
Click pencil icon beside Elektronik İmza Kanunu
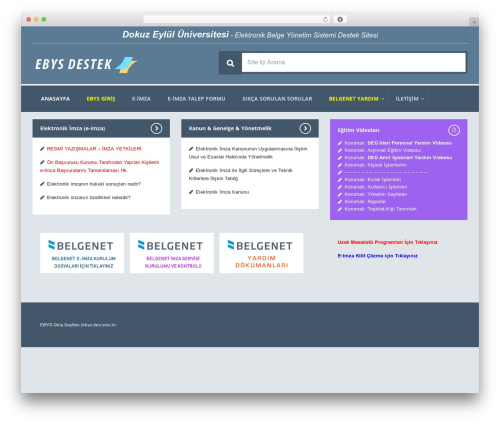click(x=191, y=192)
